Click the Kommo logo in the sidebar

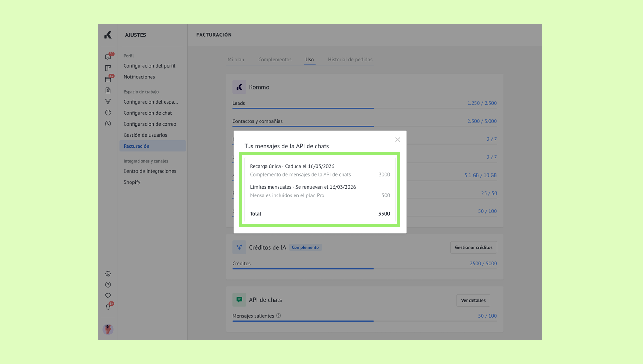point(108,35)
